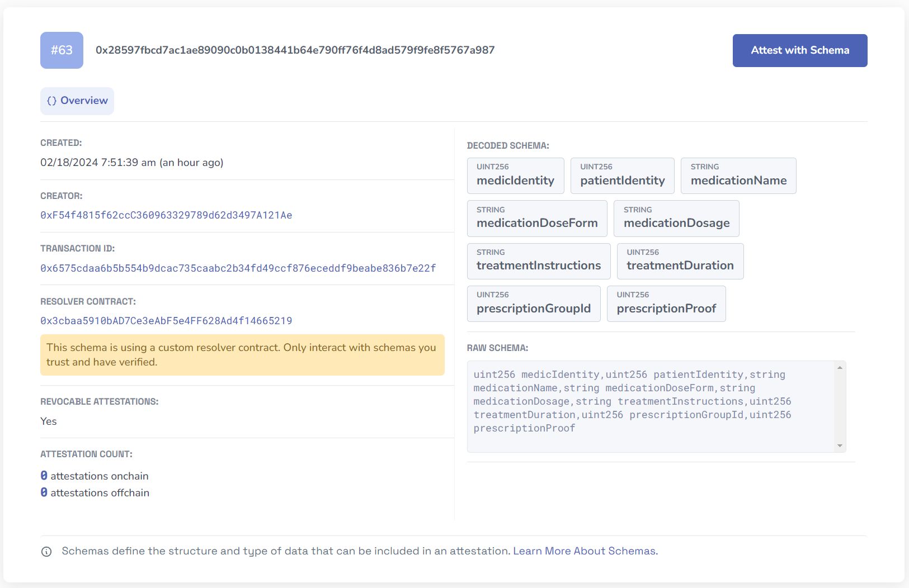Click the onchain attestations count 0
The height and width of the screenshot is (588, 909).
pyautogui.click(x=44, y=476)
